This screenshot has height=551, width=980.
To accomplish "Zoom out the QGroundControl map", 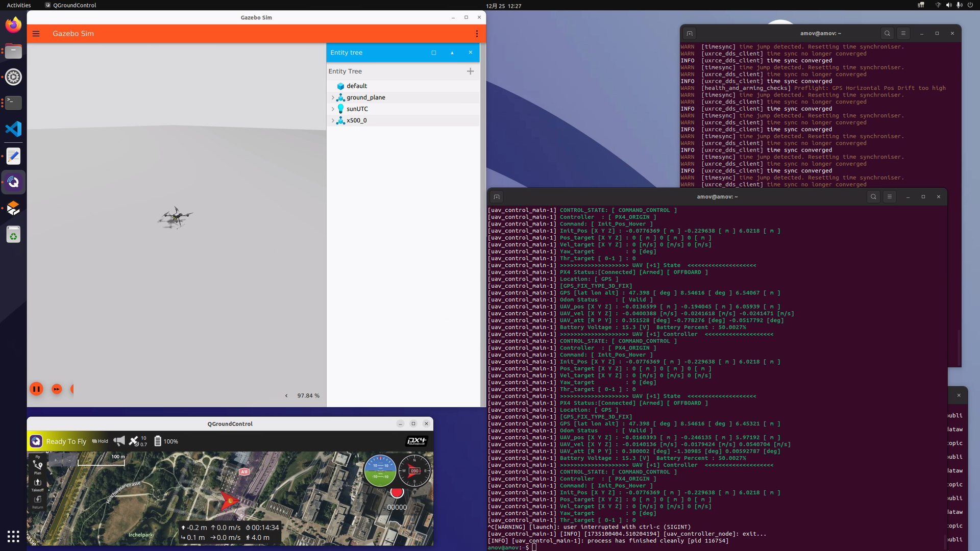I will pyautogui.click(x=69, y=461).
